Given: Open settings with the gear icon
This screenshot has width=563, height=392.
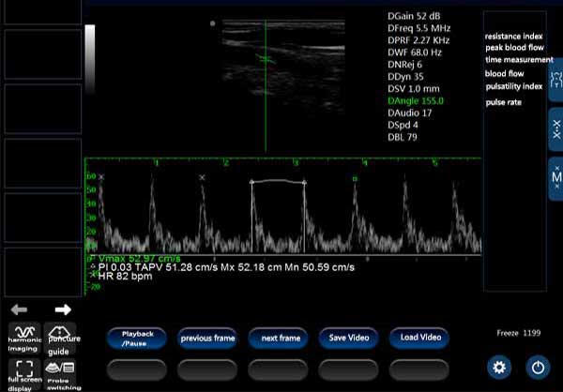Looking at the screenshot, I should tap(498, 367).
